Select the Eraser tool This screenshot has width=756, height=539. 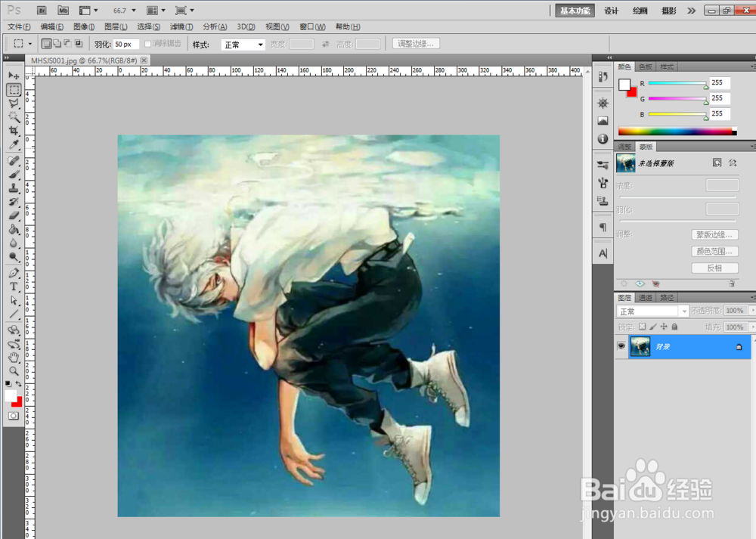[x=14, y=215]
